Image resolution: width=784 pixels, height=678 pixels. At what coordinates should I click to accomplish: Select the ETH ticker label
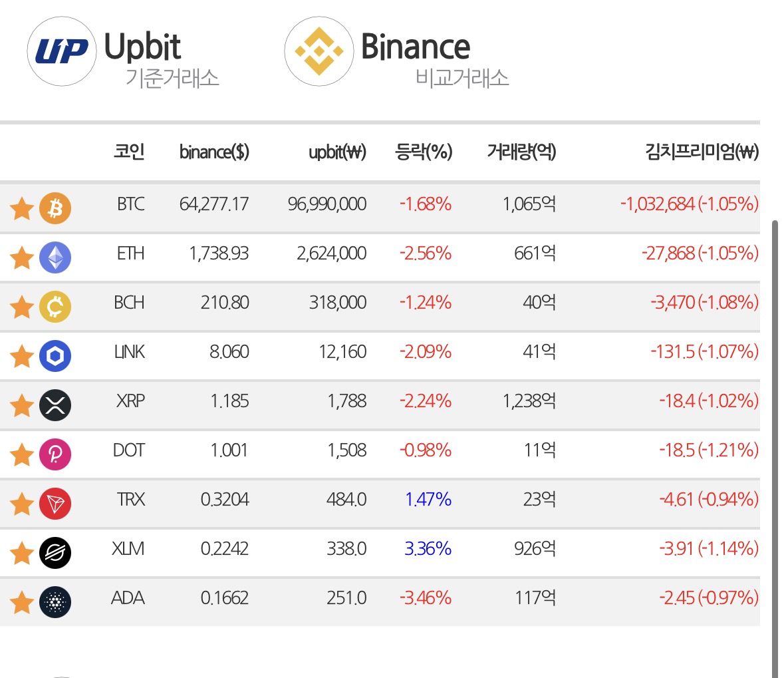tap(130, 254)
